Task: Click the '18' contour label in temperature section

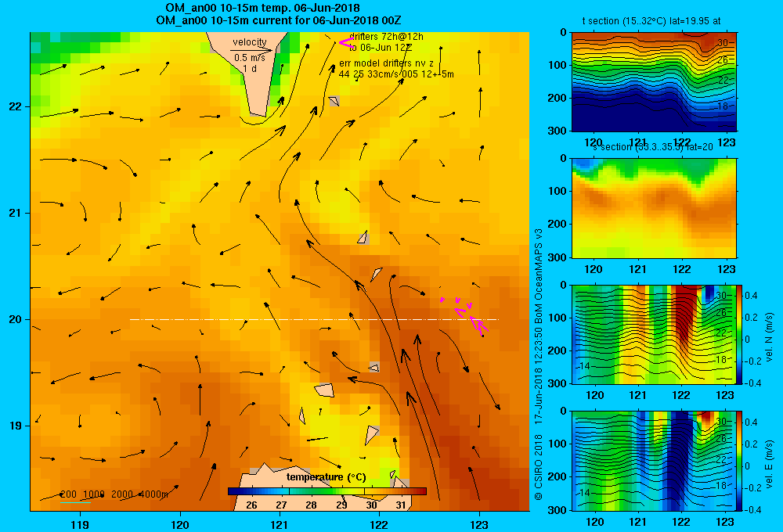Action: point(723,106)
